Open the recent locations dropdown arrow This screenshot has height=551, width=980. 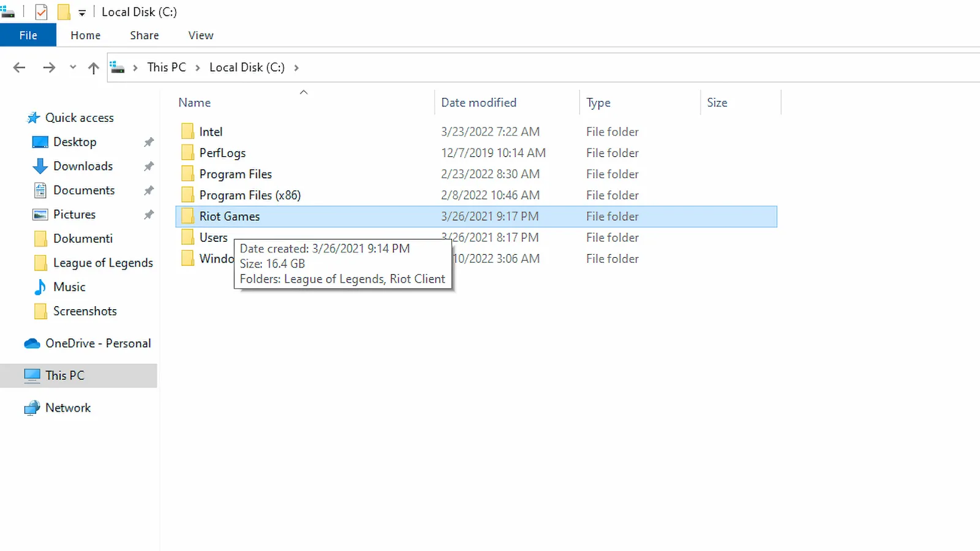73,67
